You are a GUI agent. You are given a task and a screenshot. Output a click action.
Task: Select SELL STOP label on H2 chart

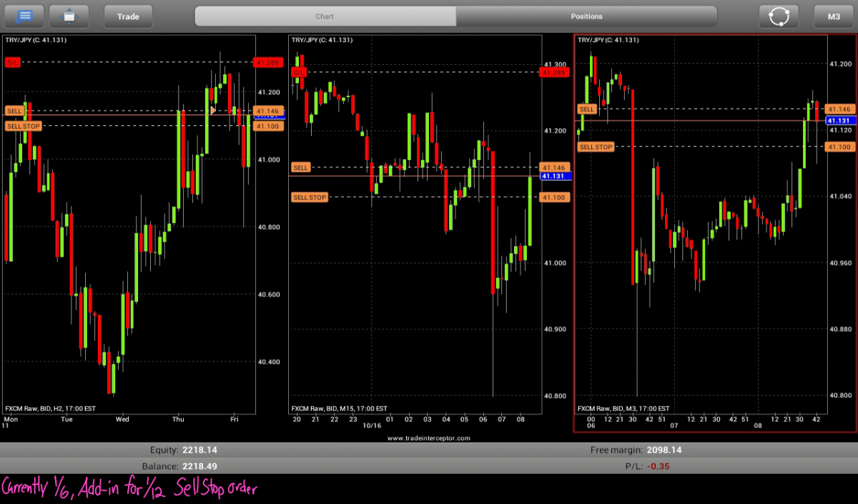[x=23, y=126]
